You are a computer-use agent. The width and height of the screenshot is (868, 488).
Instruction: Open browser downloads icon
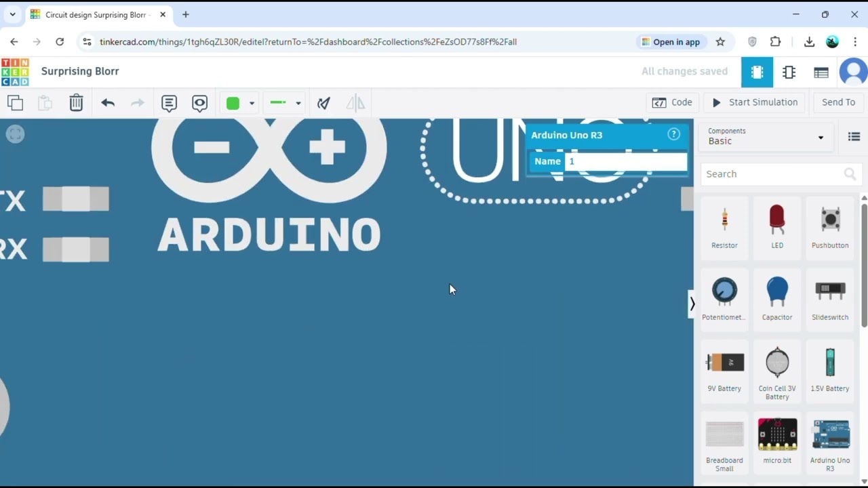click(x=809, y=42)
